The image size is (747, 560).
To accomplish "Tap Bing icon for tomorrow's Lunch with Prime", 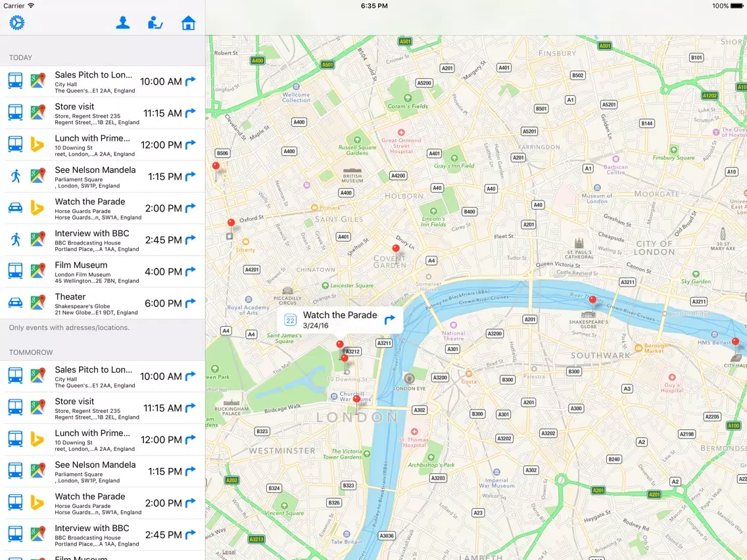I will click(x=37, y=439).
